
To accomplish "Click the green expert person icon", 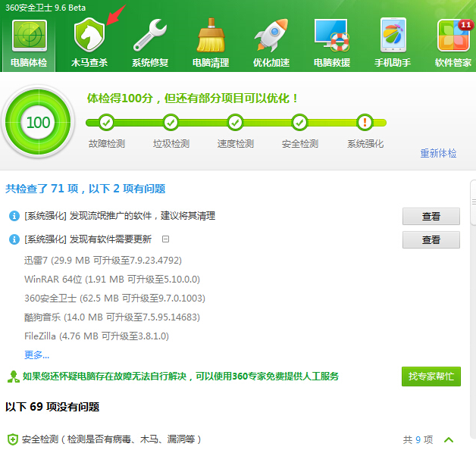I will pos(14,377).
